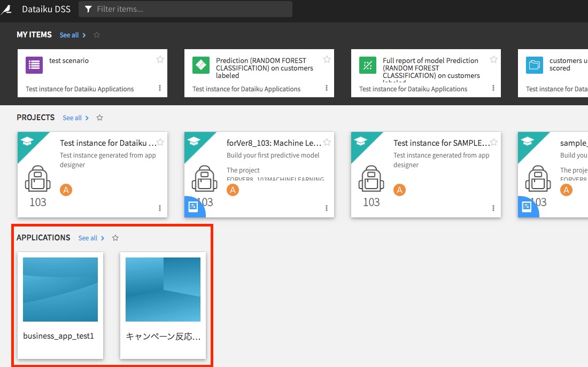
Task: Favorite the Prediction (RANDOM FOREST) item
Action: (x=327, y=59)
